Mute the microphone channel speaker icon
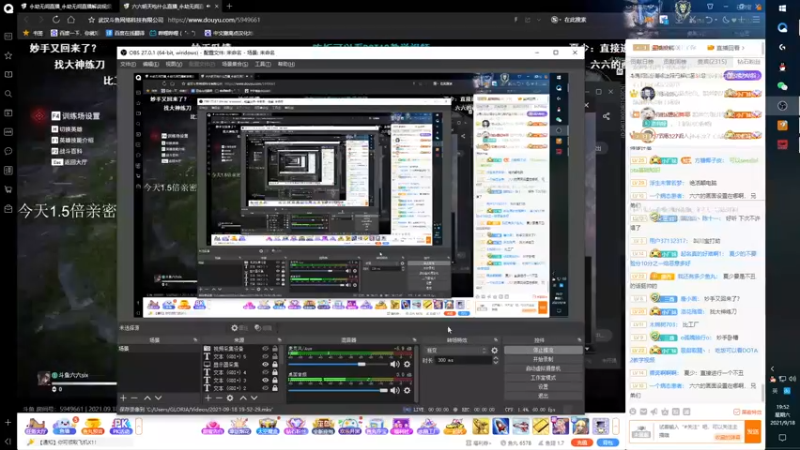 394,364
